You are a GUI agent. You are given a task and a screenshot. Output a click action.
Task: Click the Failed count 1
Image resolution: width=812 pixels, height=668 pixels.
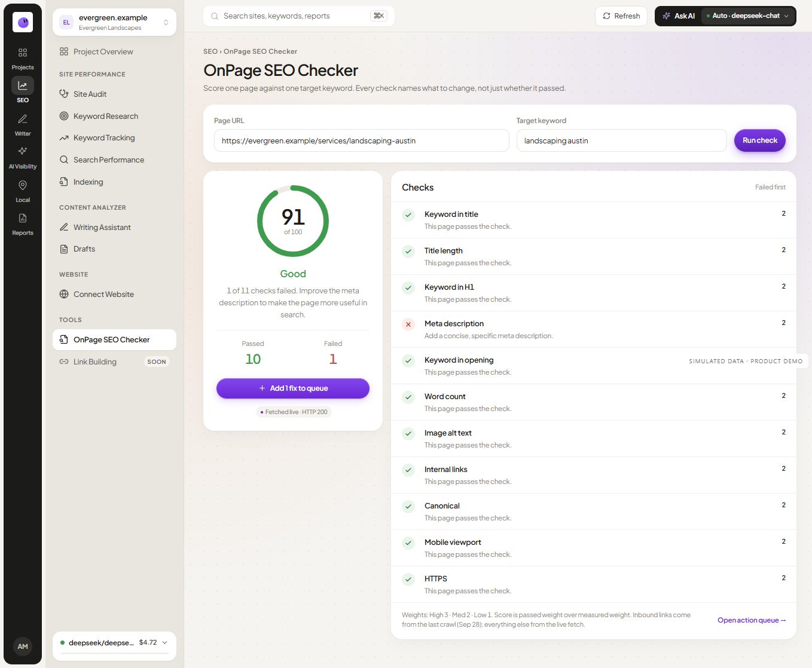(333, 359)
